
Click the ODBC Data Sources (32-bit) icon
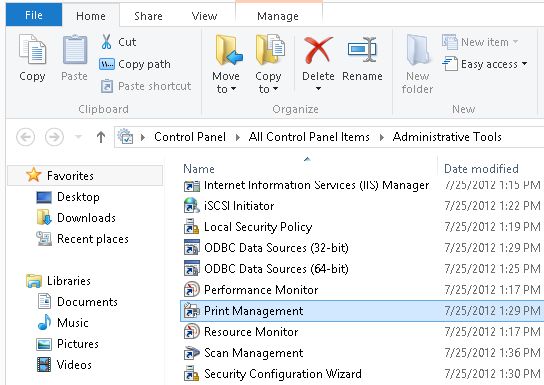192,247
